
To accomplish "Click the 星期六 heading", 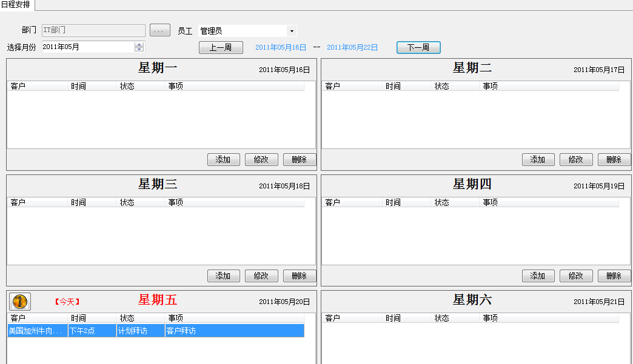I will 472,300.
